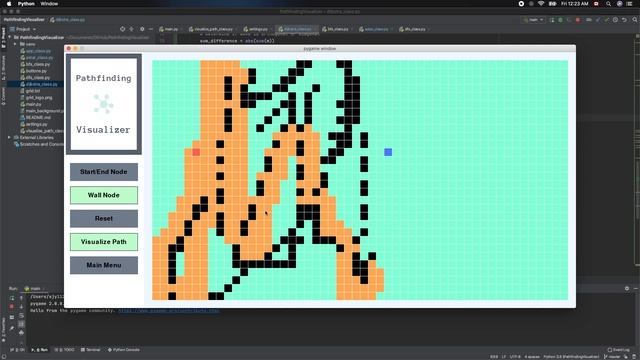
Task: Click the Wi-Fi icon in menu bar
Action: pos(541,4)
